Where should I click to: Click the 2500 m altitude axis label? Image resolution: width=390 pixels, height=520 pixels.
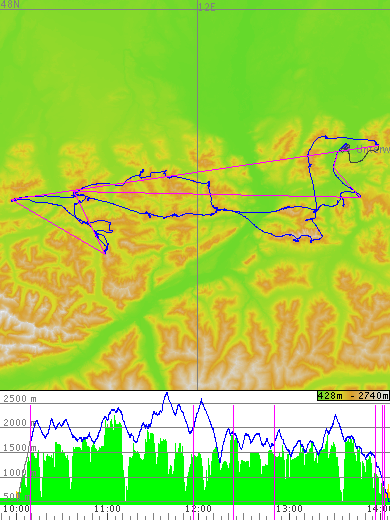click(20, 399)
